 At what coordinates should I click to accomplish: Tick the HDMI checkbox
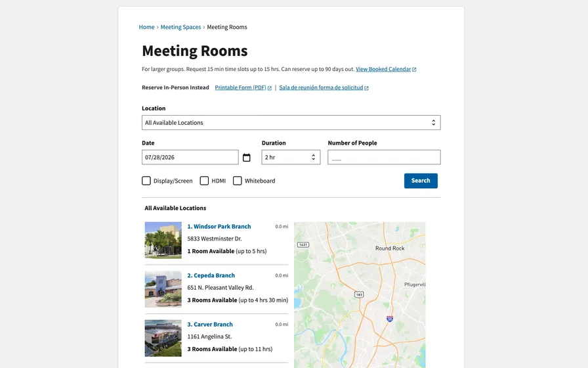[x=204, y=181]
